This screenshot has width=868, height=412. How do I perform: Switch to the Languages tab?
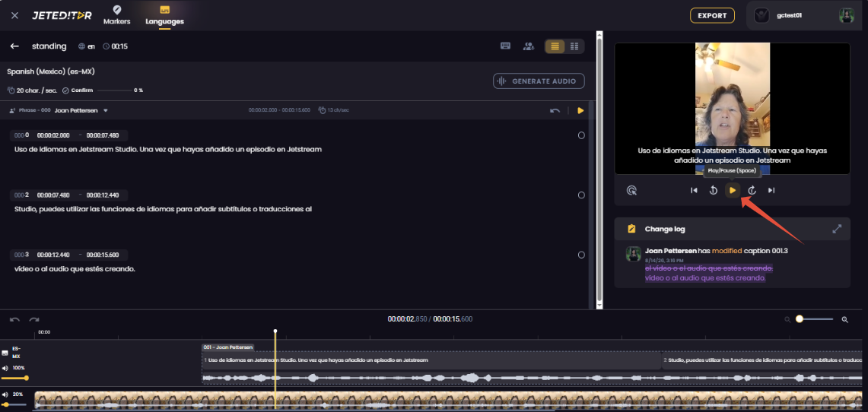click(164, 15)
